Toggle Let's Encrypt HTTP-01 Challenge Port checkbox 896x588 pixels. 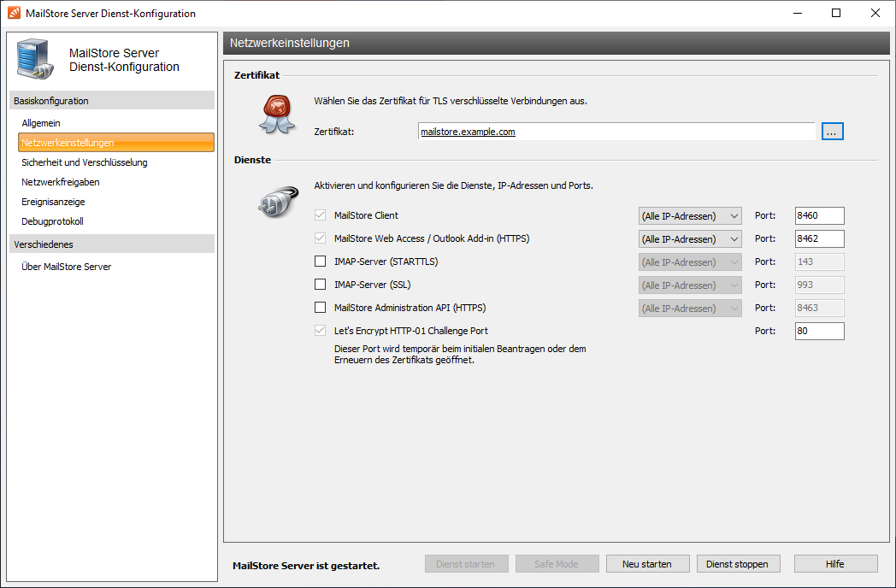click(x=320, y=331)
